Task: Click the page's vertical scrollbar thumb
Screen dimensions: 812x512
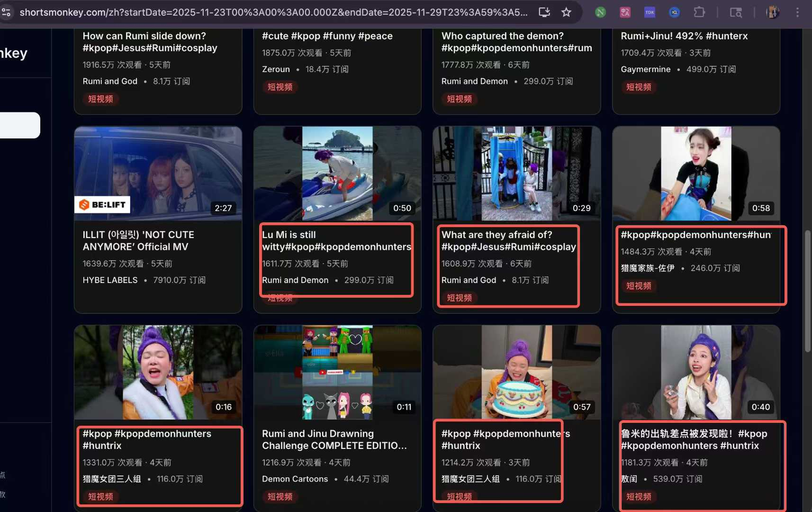Action: [808, 291]
